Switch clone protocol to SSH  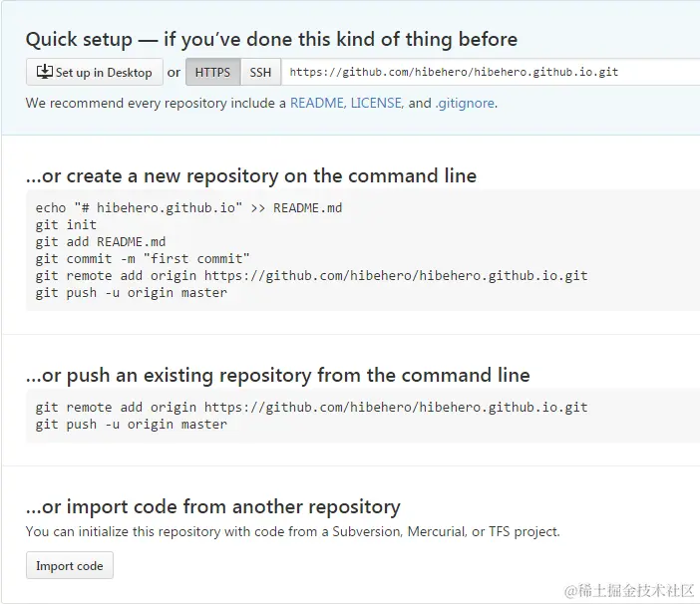pyautogui.click(x=260, y=72)
